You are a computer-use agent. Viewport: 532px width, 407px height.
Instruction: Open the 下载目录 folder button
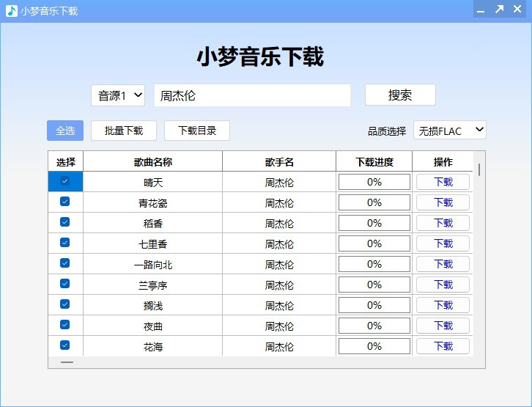197,131
